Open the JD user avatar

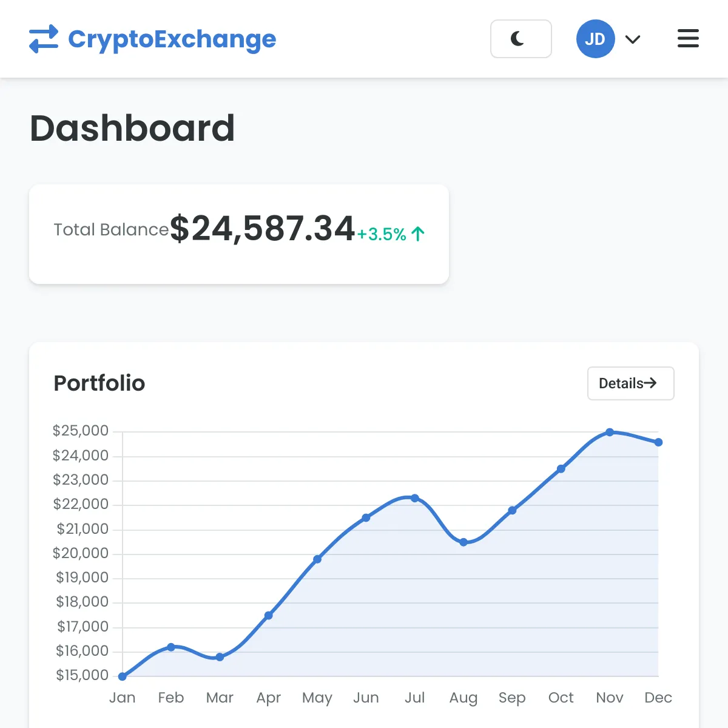click(x=595, y=39)
